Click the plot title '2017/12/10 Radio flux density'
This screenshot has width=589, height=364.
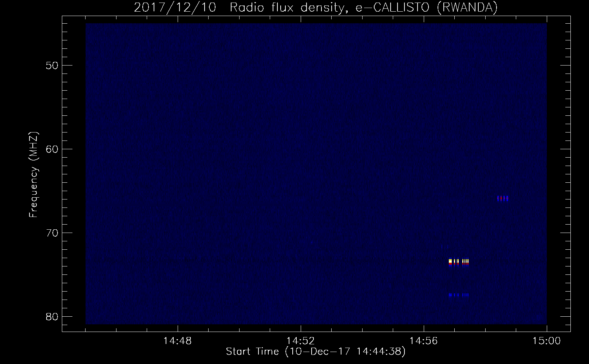[x=316, y=8]
